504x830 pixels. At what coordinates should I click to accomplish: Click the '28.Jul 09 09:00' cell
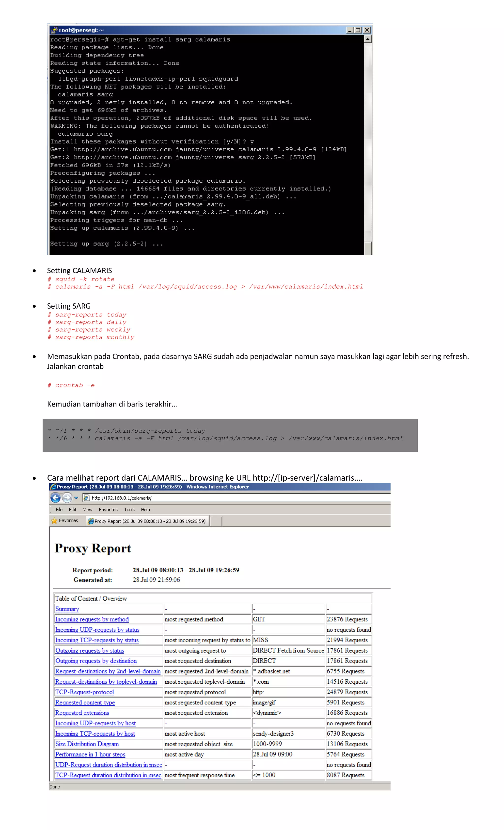point(288,754)
